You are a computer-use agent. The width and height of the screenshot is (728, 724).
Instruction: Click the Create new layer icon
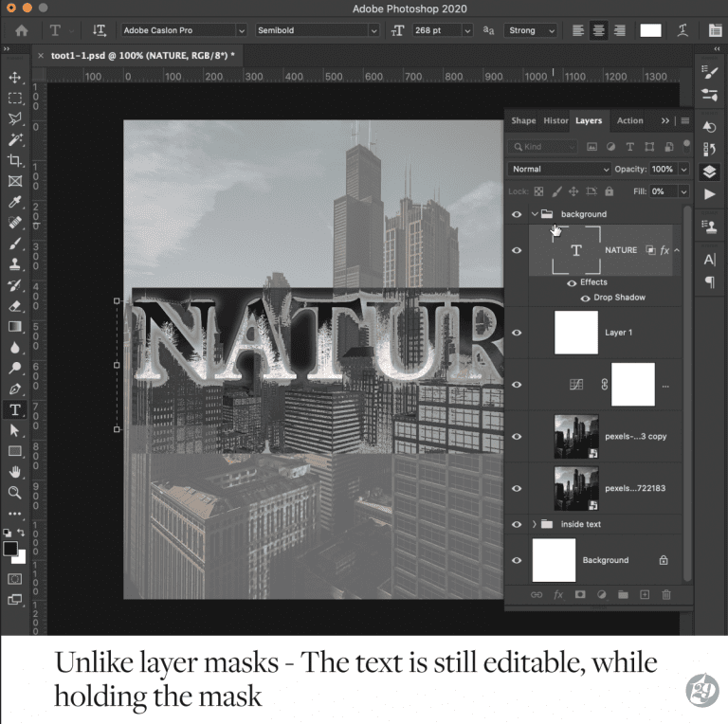click(645, 594)
